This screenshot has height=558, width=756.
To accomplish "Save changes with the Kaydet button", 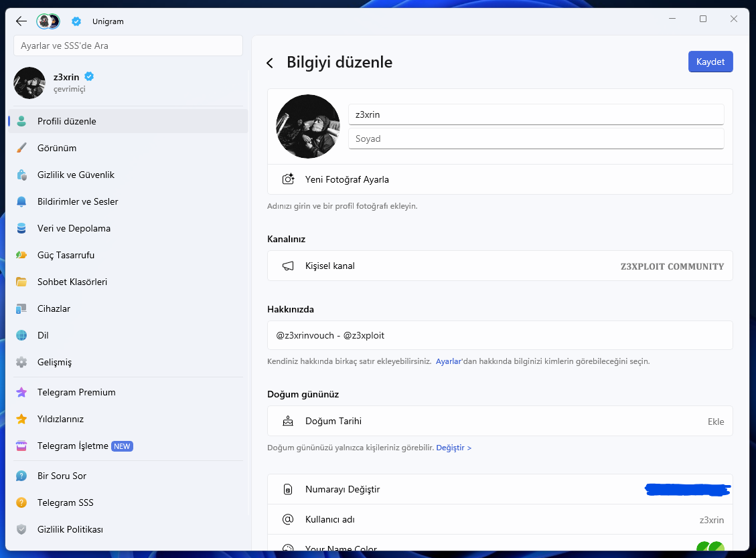I will [x=710, y=62].
